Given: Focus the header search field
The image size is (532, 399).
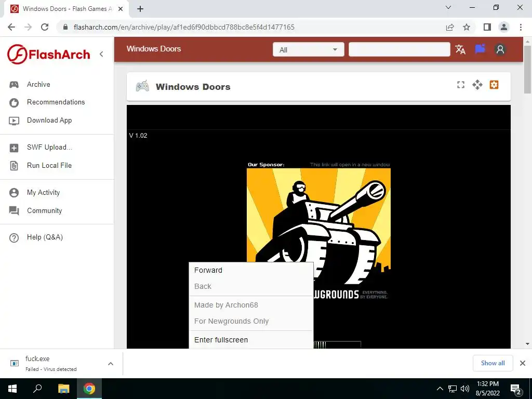Looking at the screenshot, I should point(400,49).
